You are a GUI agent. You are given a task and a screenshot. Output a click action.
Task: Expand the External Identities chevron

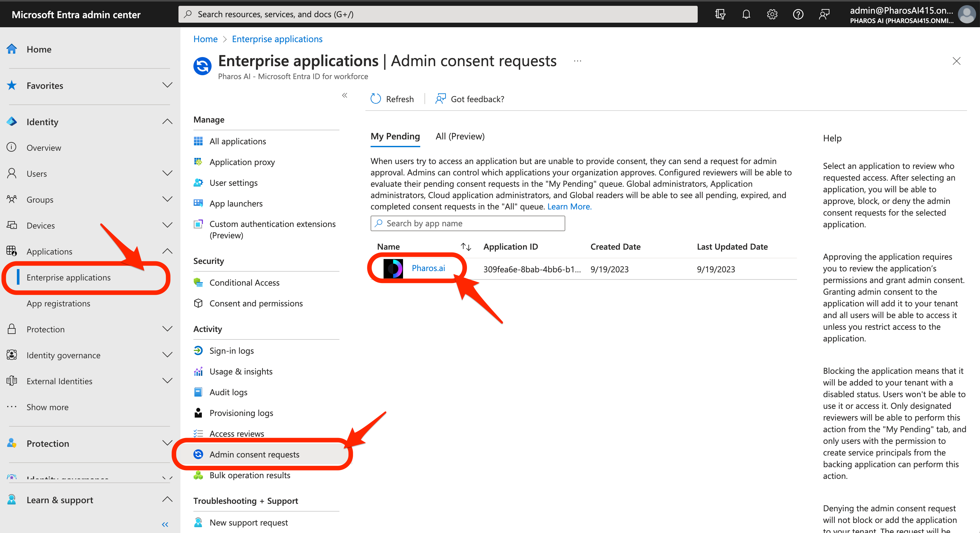point(167,380)
